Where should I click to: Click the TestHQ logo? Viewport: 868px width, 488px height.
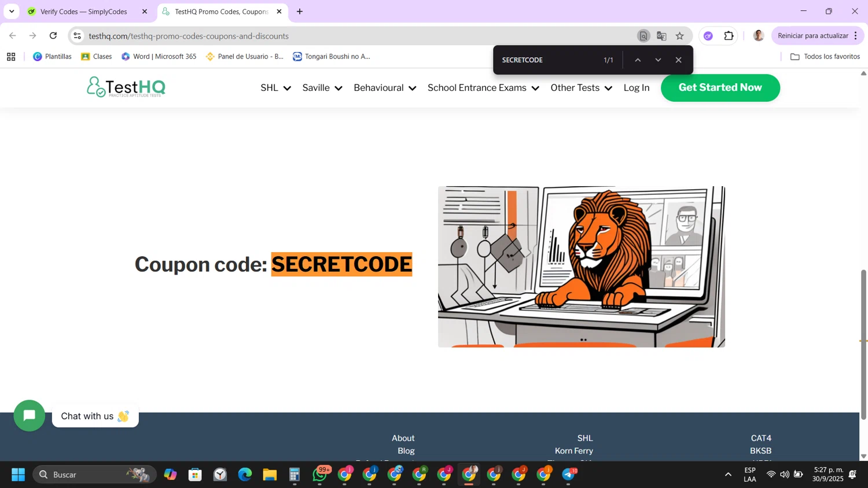(126, 87)
